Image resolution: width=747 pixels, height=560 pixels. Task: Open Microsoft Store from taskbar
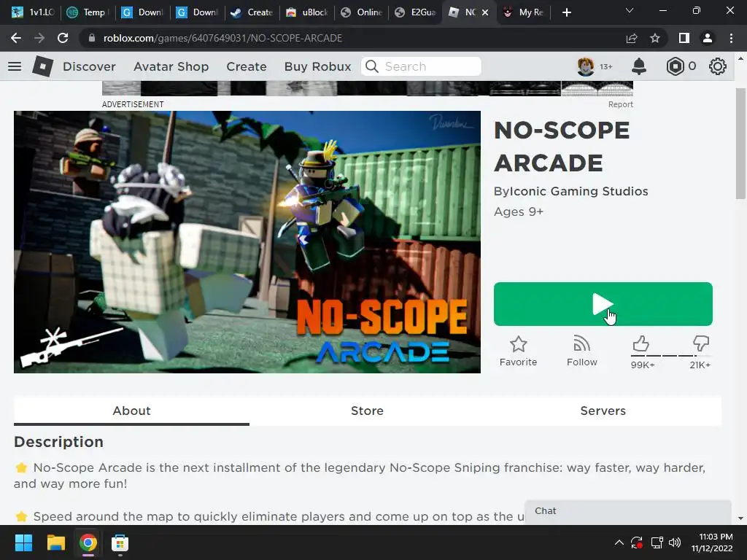pos(120,542)
